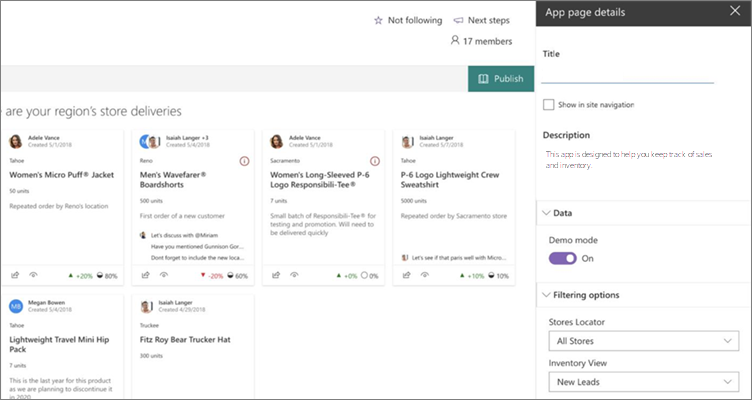Click share icon on Women's Micro Puff Jacket card
Screen dimensions: 752x400
point(15,275)
